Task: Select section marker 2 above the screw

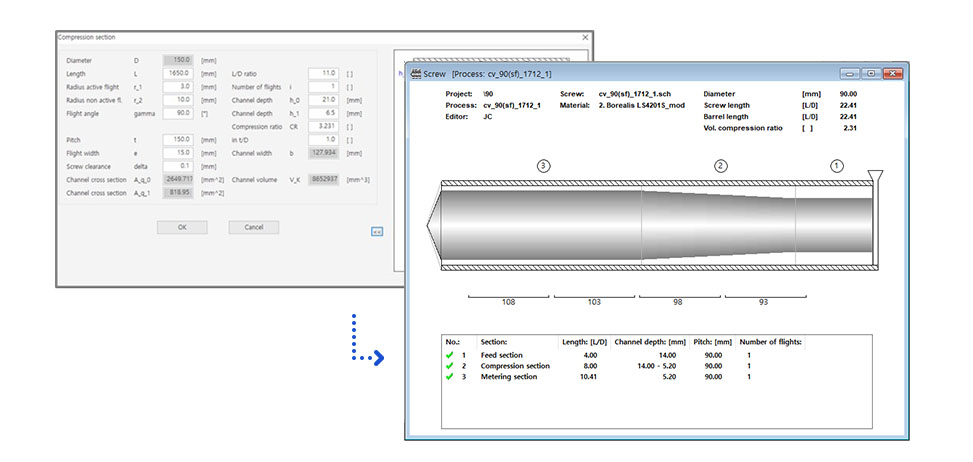Action: click(720, 166)
